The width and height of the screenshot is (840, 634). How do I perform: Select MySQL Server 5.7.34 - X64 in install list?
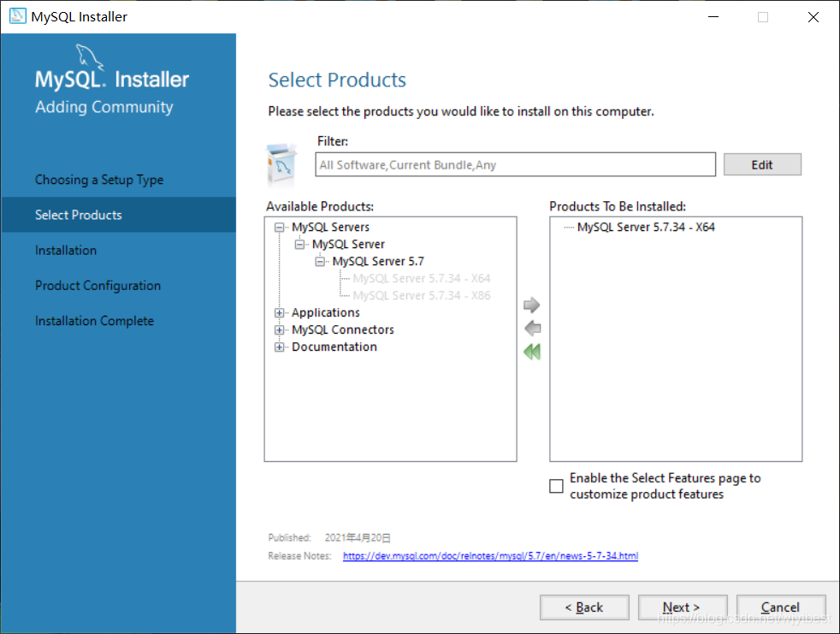[646, 227]
